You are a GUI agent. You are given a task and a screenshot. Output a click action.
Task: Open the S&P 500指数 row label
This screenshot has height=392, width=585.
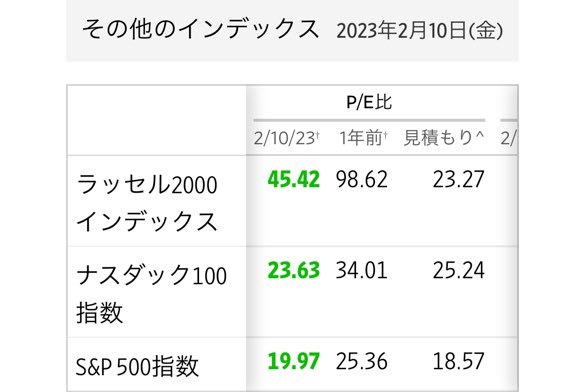(x=137, y=366)
